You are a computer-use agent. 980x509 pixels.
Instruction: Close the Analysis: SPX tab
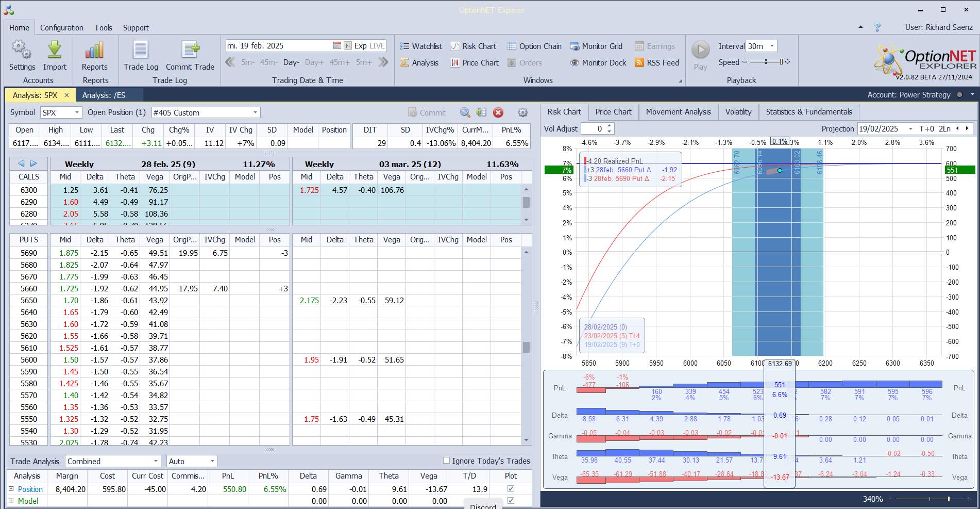coord(66,95)
